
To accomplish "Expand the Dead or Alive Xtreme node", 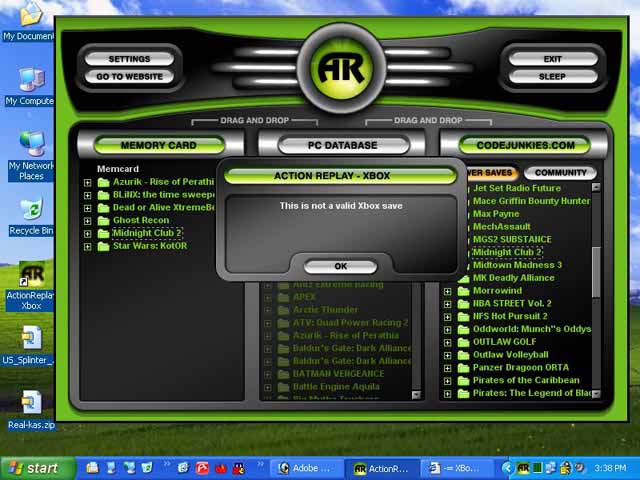I will (x=87, y=208).
